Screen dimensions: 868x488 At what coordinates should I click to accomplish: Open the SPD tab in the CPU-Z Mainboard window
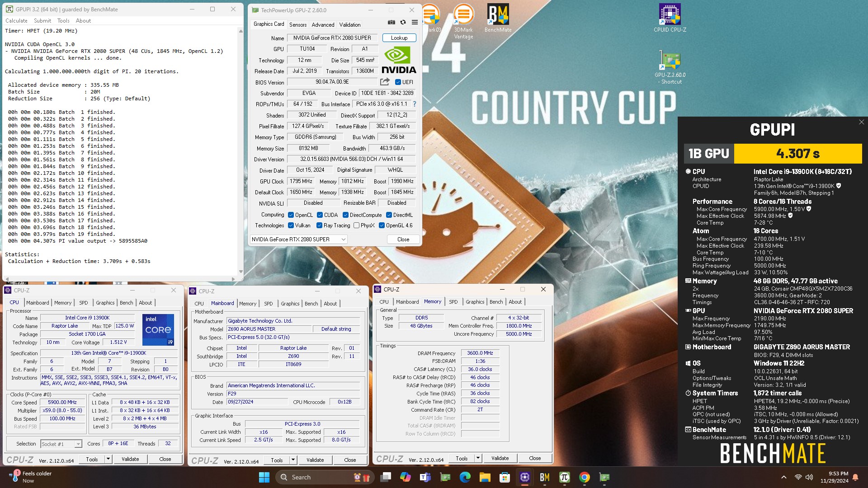tap(269, 304)
